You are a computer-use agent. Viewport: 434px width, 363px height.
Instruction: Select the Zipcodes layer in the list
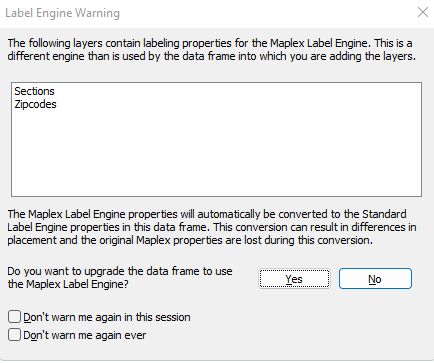point(35,104)
